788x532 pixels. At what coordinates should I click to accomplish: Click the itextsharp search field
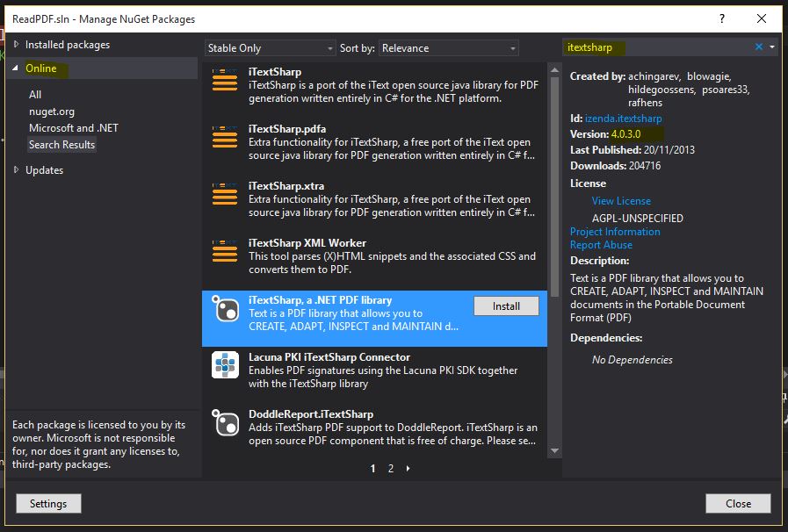[658, 47]
